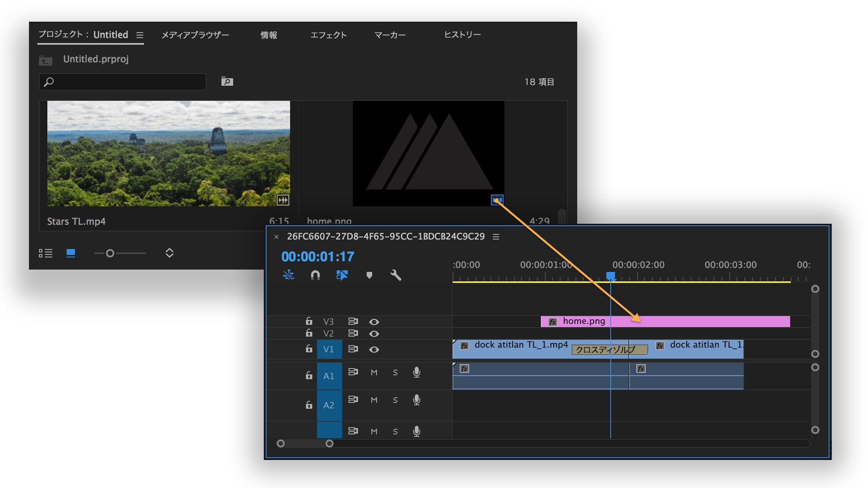Screen dimensions: 868x488
Task: Switch to メディアブラウザー tab
Action: (x=195, y=35)
